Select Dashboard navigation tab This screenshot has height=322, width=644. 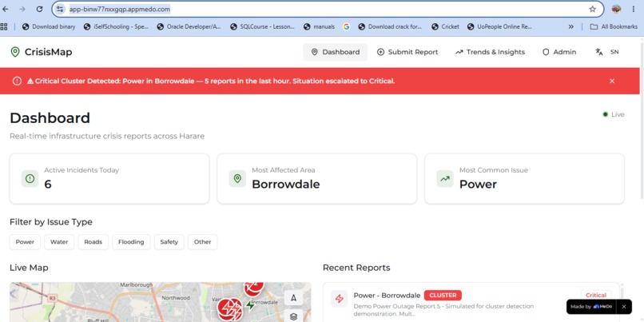(335, 52)
